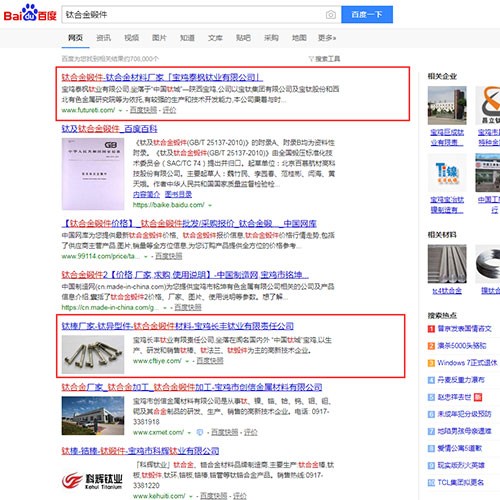
Task: Open hot search TCL集团拟更名
Action: pyautogui.click(x=461, y=482)
